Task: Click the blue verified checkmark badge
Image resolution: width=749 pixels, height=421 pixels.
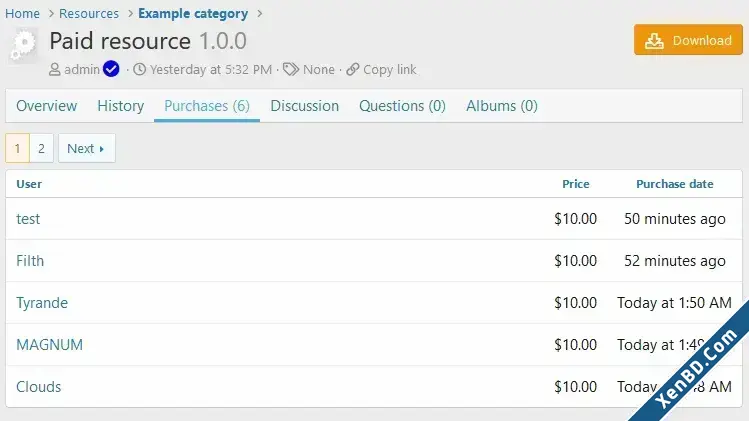Action: click(111, 69)
